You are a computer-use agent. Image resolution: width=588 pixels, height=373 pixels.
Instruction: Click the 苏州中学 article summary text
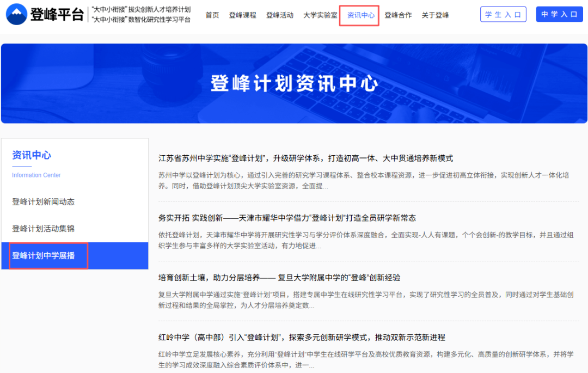pos(364,180)
